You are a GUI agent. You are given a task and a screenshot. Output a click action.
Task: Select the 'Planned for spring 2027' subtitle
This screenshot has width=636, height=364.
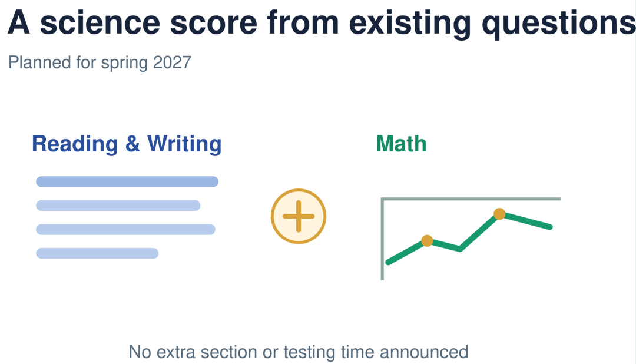click(x=100, y=62)
